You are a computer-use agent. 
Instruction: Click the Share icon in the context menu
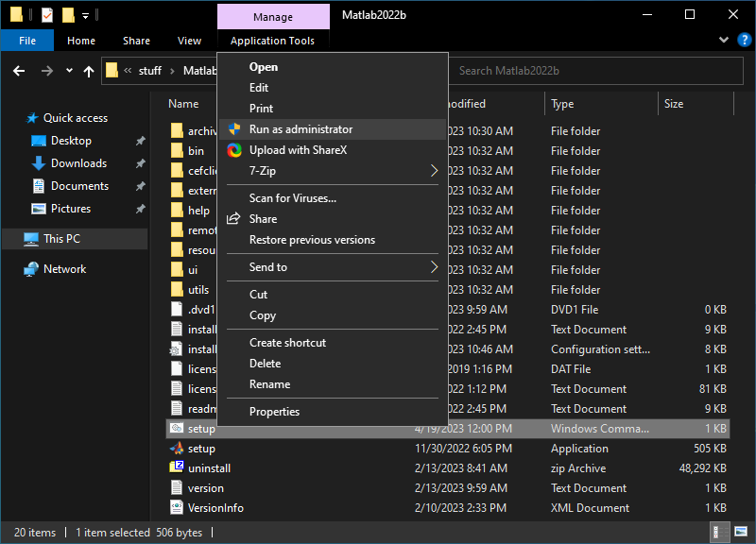click(234, 219)
